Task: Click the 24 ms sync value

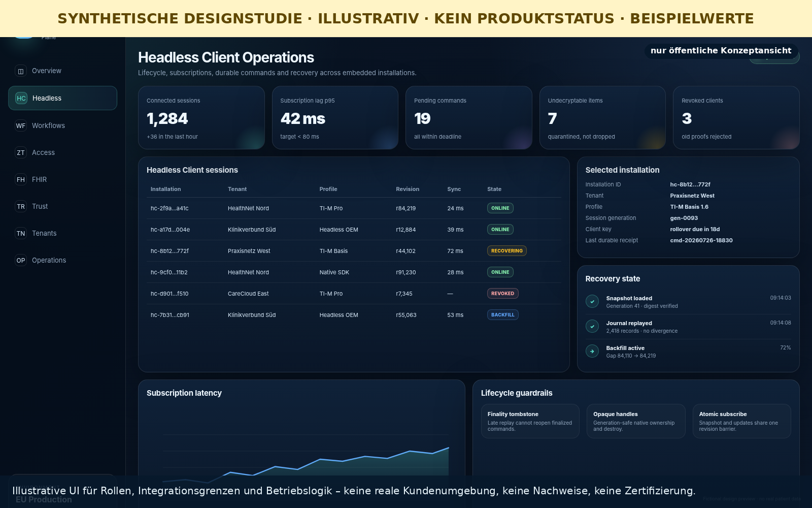Action: (x=455, y=208)
